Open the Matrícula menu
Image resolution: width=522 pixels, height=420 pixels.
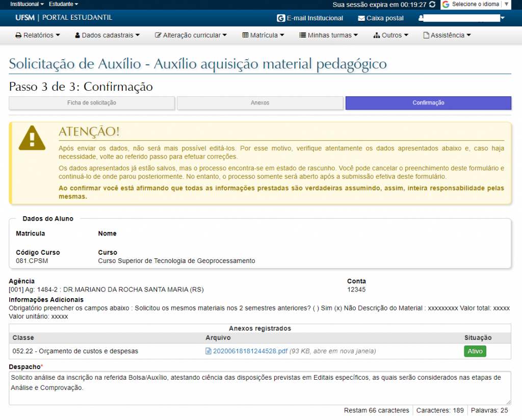click(x=263, y=36)
